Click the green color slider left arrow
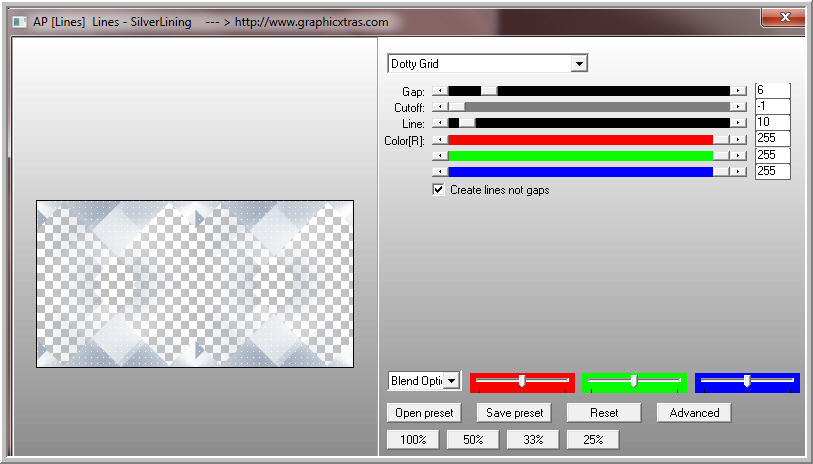 click(440, 156)
